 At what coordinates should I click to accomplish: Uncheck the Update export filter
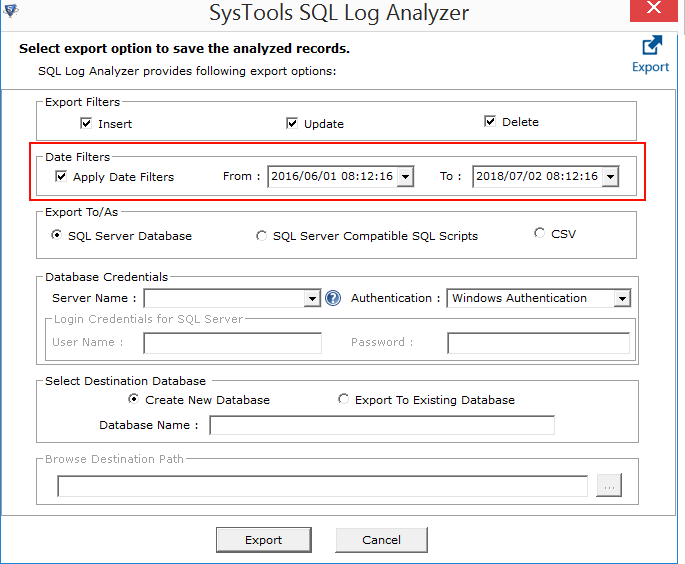click(x=292, y=123)
